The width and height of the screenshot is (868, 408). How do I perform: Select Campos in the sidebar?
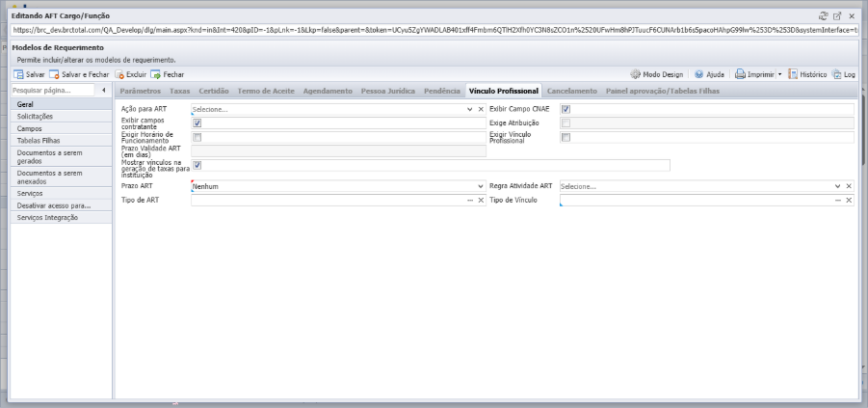pyautogui.click(x=61, y=128)
